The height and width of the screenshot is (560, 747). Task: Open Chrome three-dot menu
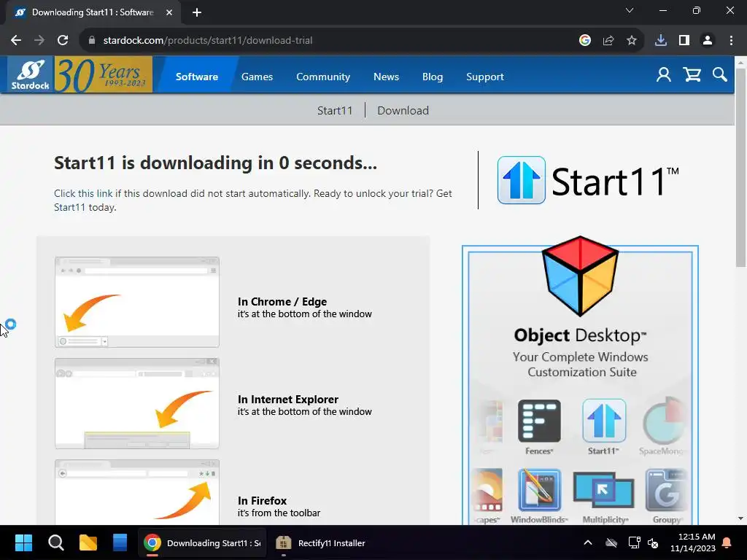(x=731, y=41)
